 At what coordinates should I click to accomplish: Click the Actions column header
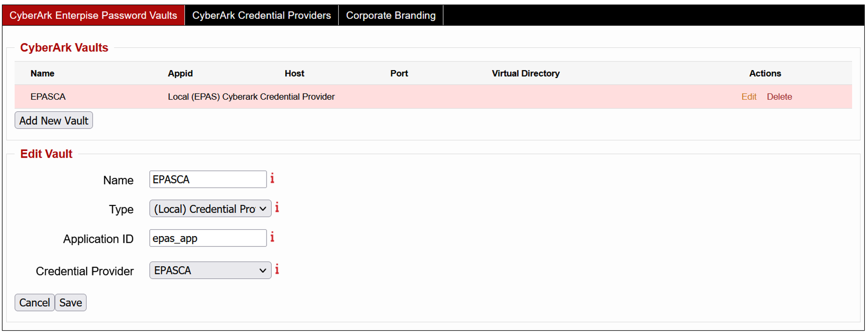coord(765,73)
